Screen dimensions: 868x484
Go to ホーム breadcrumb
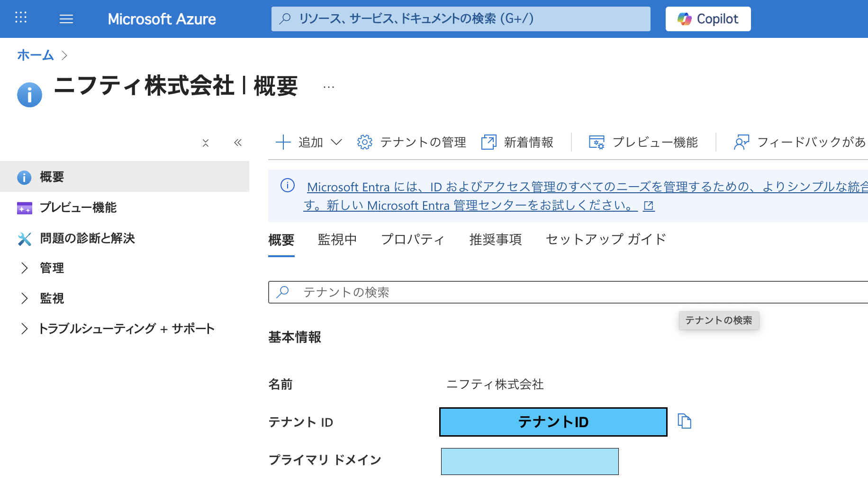[x=36, y=55]
